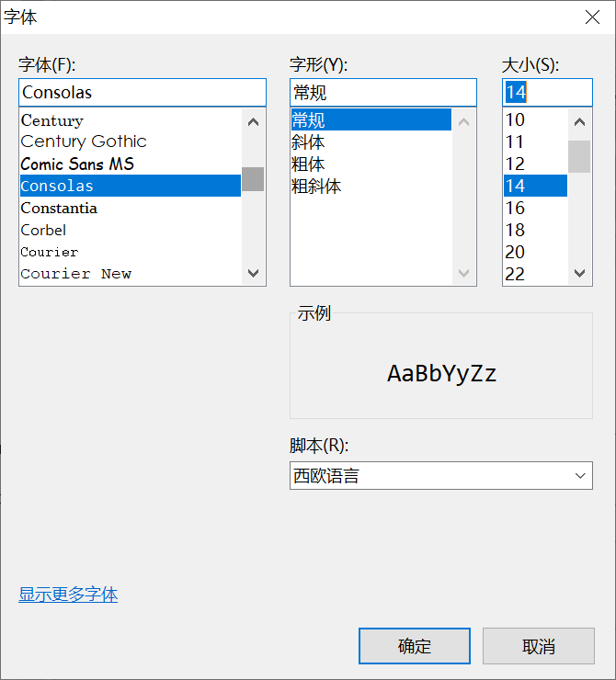The image size is (616, 680).
Task: Choose Century Gothic from font list
Action: [84, 142]
